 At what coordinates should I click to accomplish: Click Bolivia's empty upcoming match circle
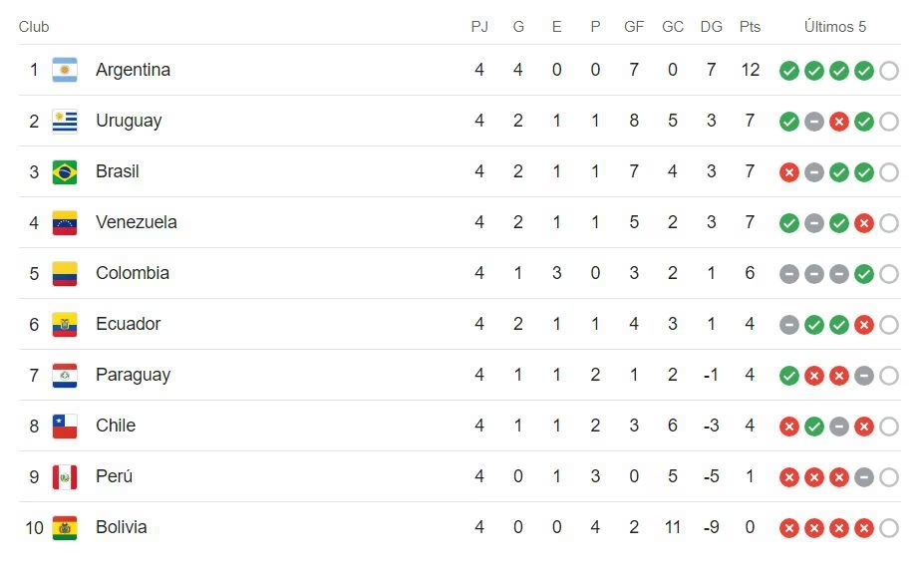click(889, 528)
